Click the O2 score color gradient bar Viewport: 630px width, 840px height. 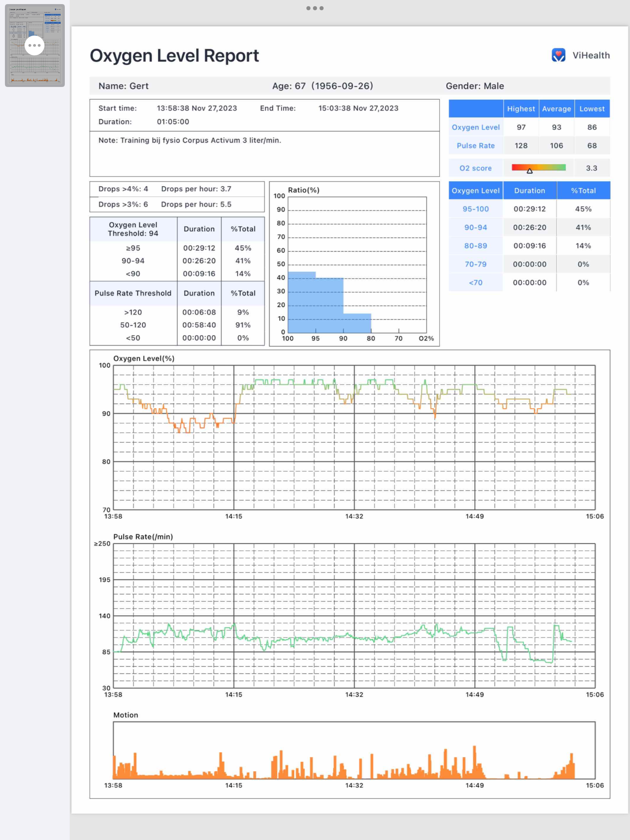(539, 167)
